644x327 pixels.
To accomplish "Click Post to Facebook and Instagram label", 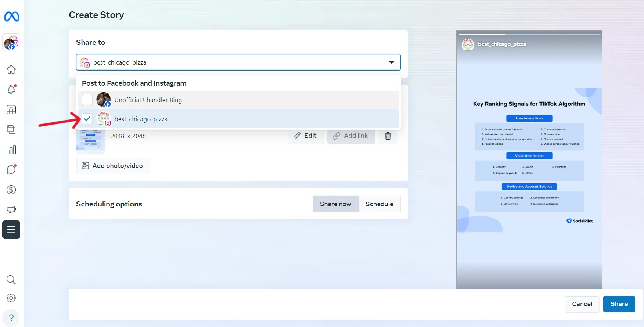I will (x=134, y=83).
